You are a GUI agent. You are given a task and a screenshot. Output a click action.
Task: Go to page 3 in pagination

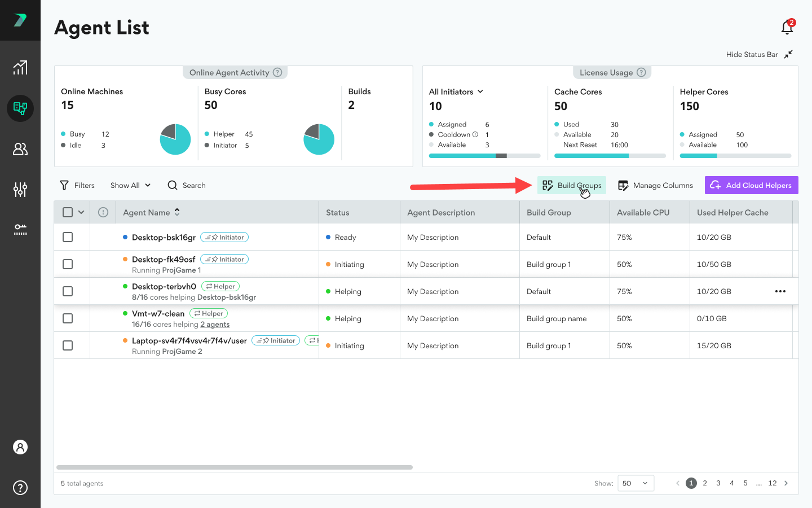point(718,483)
